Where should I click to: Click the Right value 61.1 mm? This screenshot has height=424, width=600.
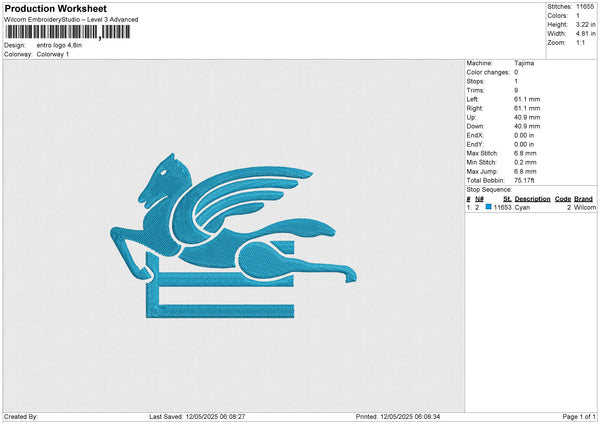[527, 108]
